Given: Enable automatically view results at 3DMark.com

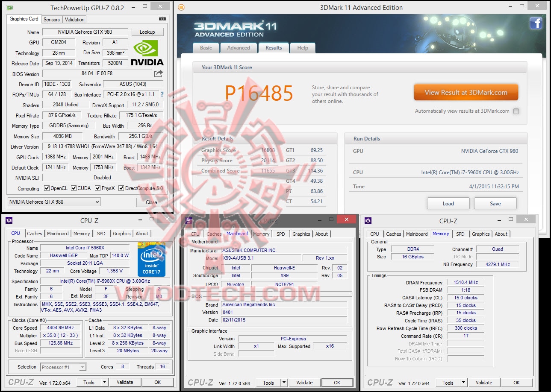Looking at the screenshot, I should coord(516,111).
